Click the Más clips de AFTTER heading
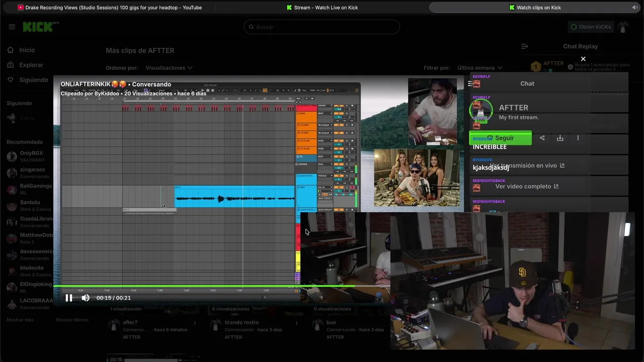 140,51
